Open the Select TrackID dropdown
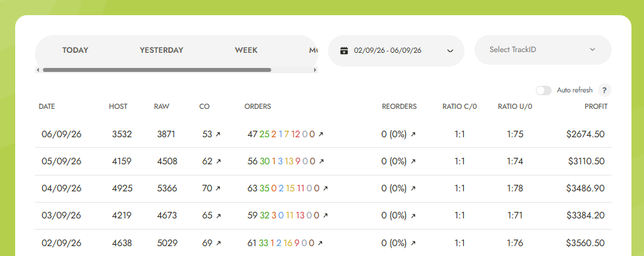Screen dimensions: 644x256 (542, 49)
